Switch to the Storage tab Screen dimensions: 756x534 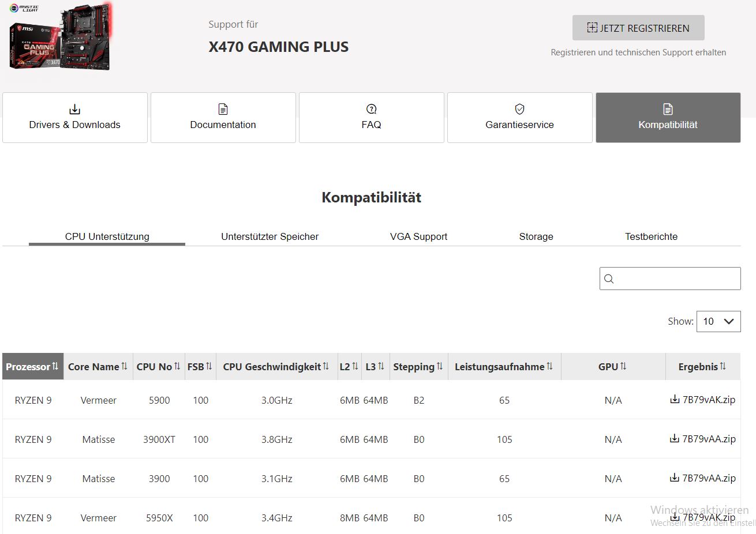pyautogui.click(x=536, y=236)
